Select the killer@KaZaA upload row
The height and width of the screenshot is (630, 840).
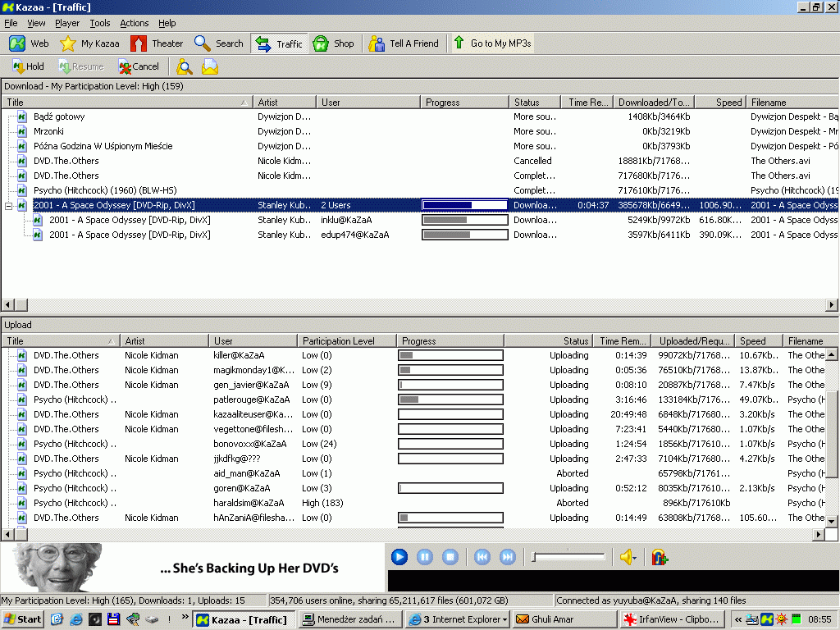[413, 355]
